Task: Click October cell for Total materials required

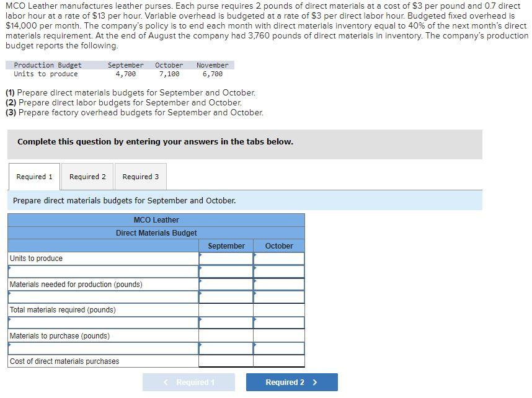Action: (x=279, y=310)
